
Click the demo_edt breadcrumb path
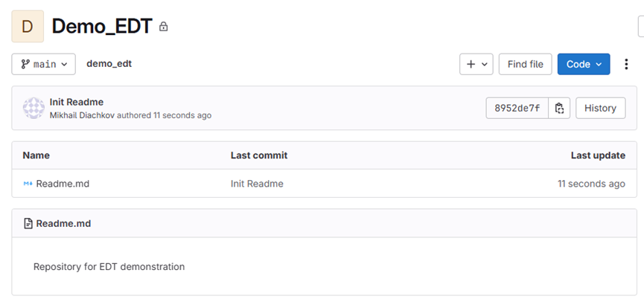pos(109,64)
